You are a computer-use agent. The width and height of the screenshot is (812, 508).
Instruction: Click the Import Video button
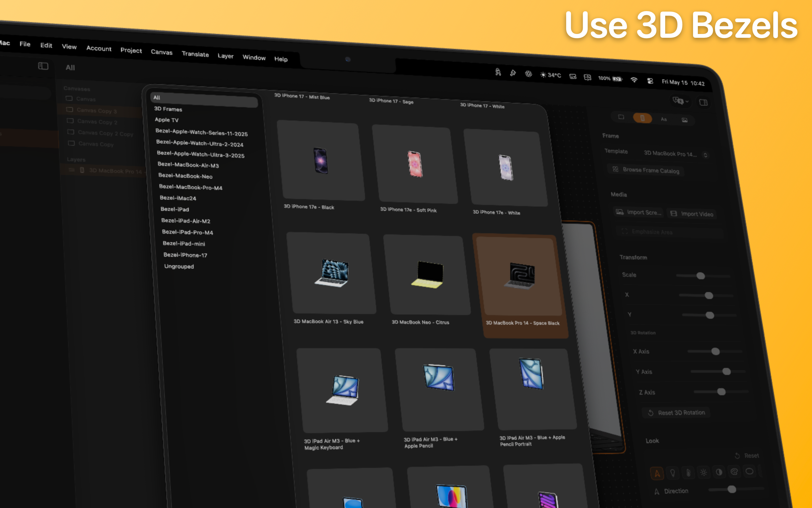click(x=692, y=214)
